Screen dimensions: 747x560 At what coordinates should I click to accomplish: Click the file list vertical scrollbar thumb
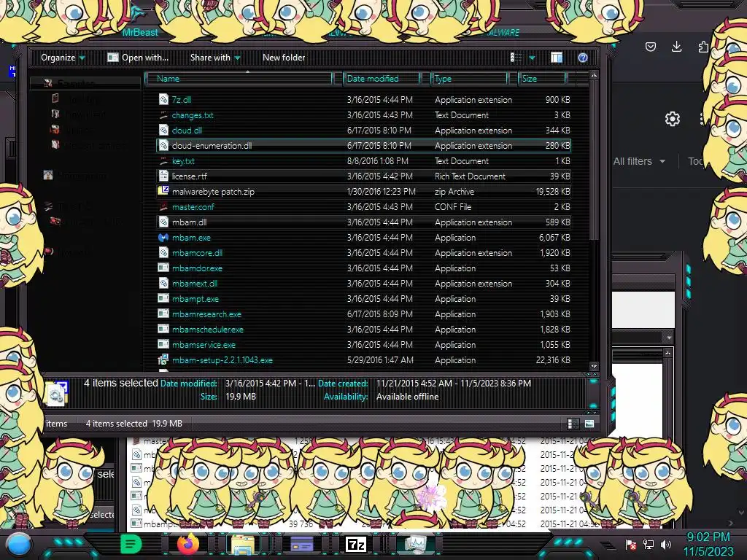point(594,160)
